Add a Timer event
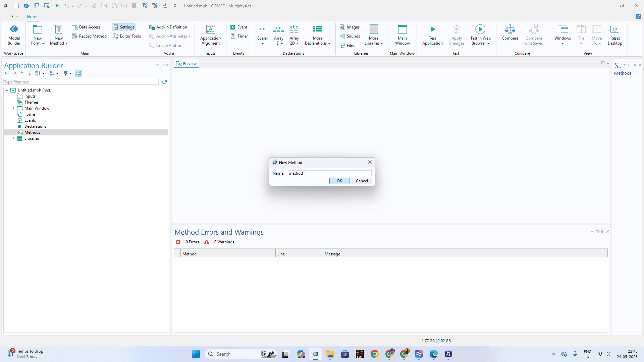644x362 pixels. (239, 36)
